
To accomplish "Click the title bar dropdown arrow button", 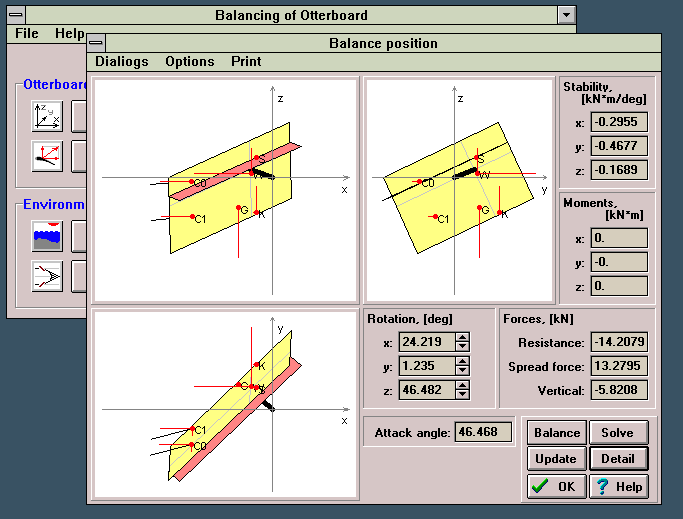I will click(567, 15).
